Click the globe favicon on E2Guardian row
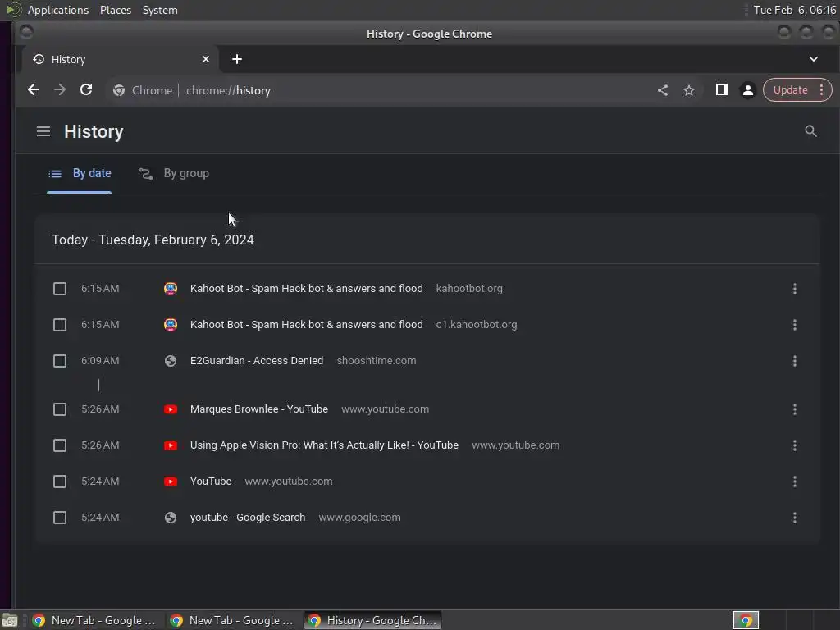The image size is (840, 630). (x=171, y=361)
